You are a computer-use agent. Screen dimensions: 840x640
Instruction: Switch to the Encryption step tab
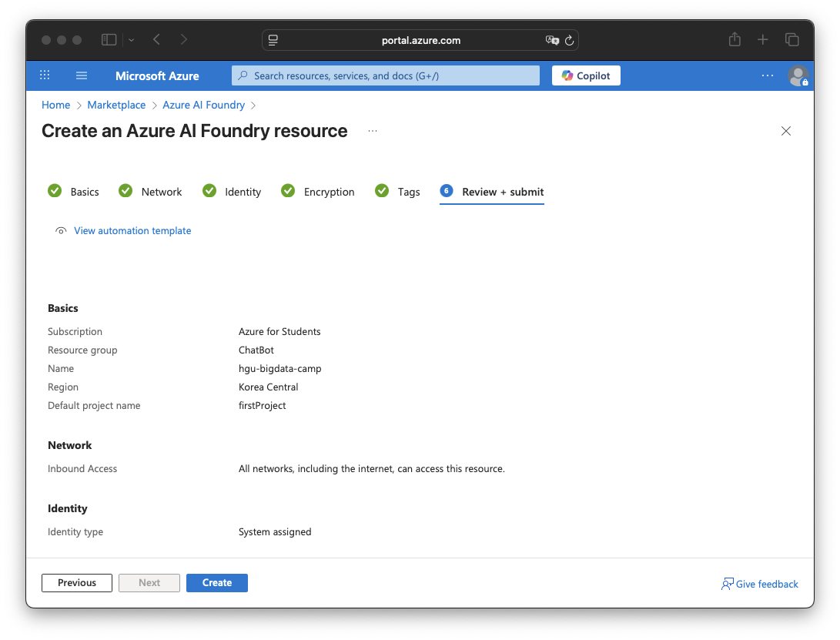[318, 191]
